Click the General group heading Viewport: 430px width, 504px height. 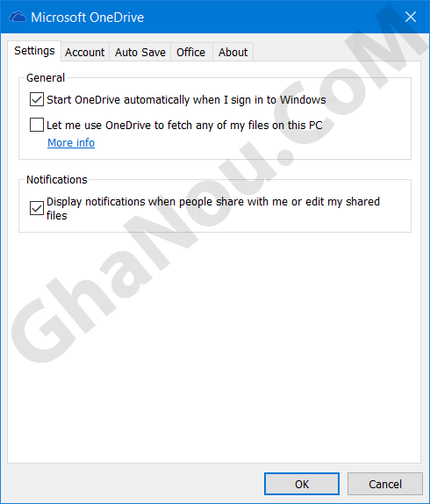pyautogui.click(x=46, y=78)
